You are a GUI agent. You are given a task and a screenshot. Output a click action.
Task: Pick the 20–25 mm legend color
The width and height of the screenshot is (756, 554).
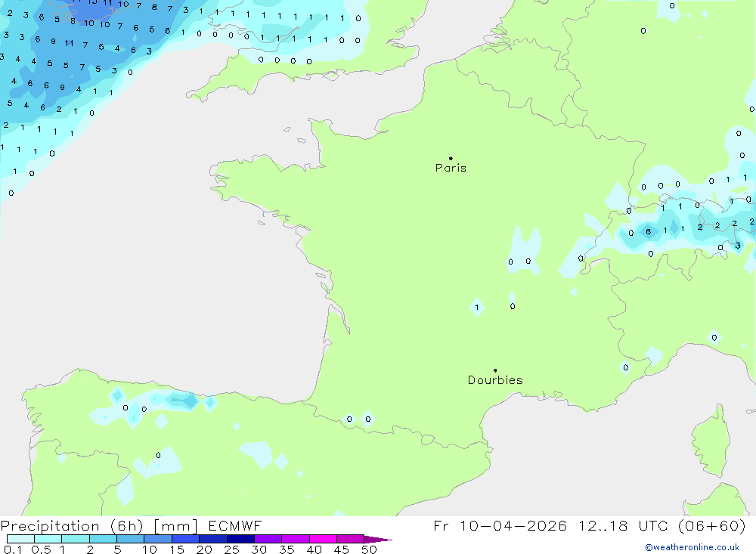[213, 539]
